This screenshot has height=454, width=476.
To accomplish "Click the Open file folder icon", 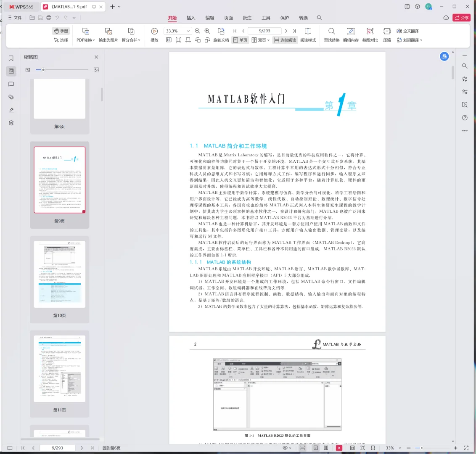I will click(x=32, y=18).
